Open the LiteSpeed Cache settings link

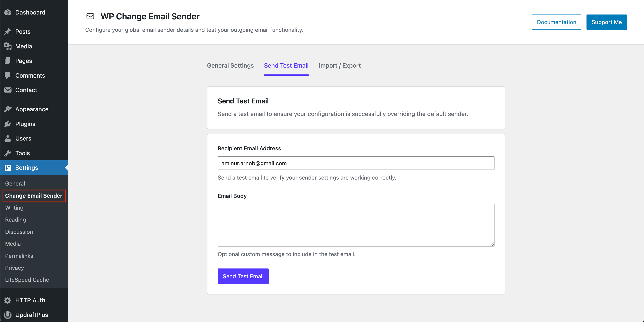[27, 280]
